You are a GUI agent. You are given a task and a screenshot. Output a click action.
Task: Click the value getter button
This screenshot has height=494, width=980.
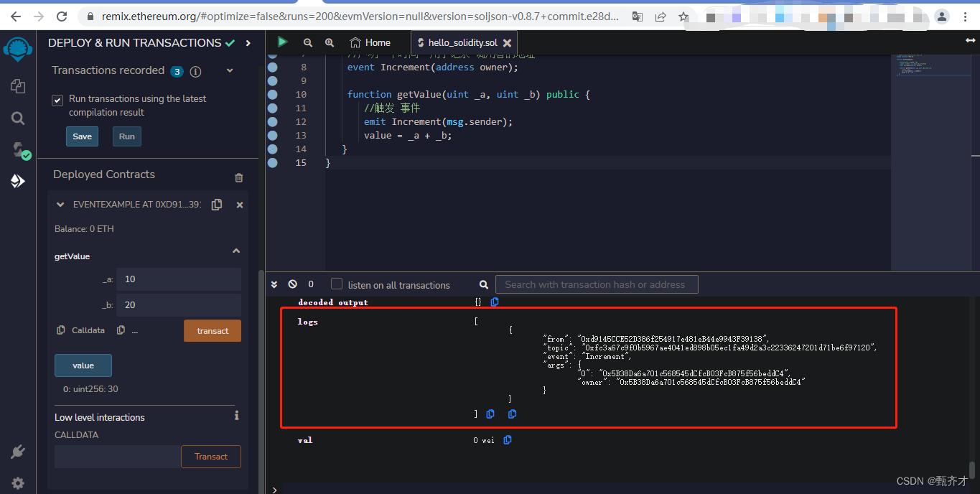pos(83,365)
